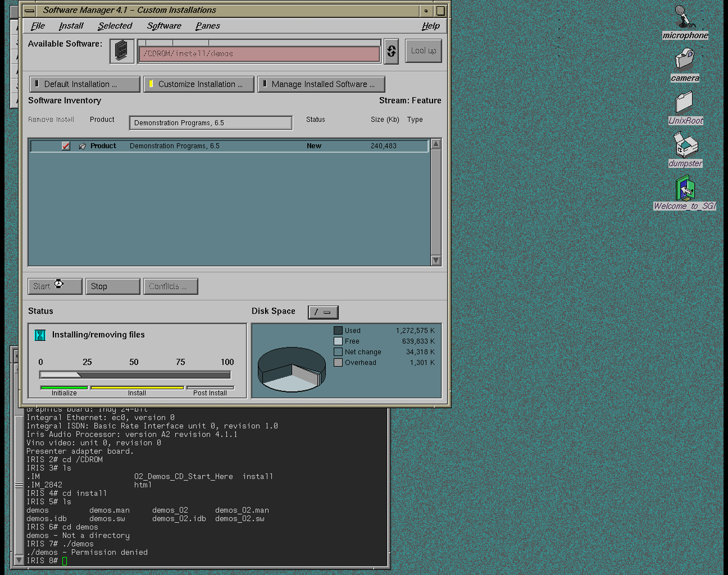Screen dimensions: 728x575
Task: Open the Selected menu
Action: (115, 26)
